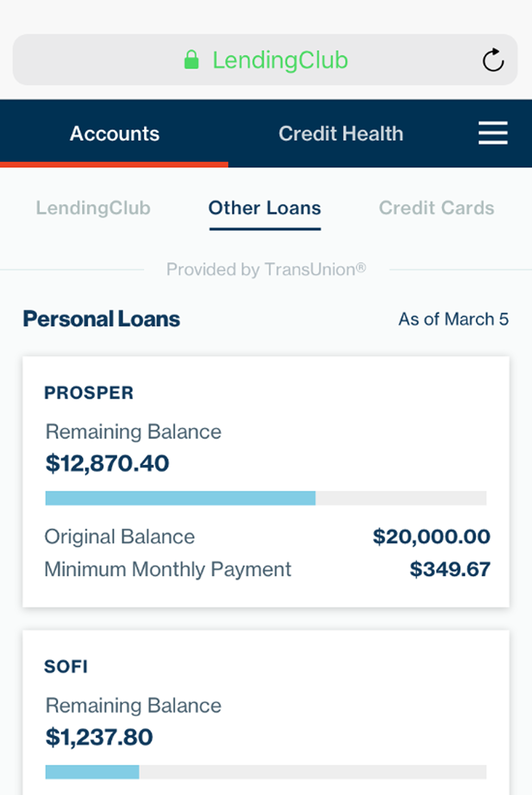The height and width of the screenshot is (795, 532).
Task: Click the SoFi loan progress bar
Action: [x=266, y=772]
